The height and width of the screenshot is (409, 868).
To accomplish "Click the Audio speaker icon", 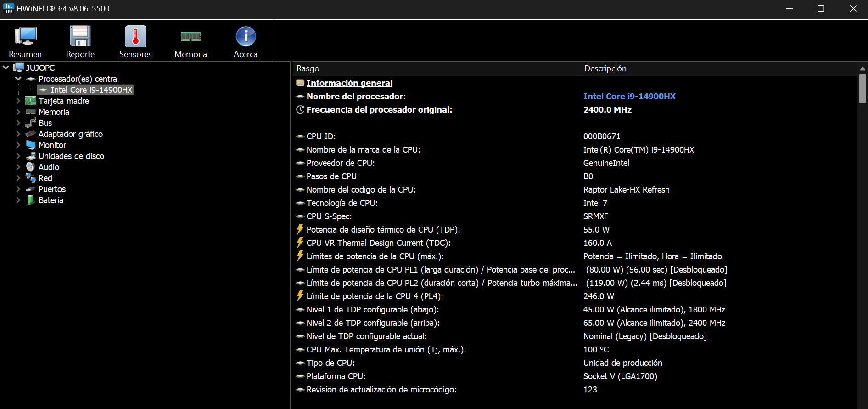I will coord(30,167).
